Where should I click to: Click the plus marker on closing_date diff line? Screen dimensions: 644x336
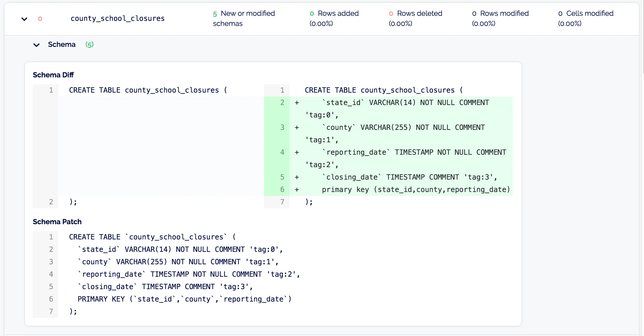tap(297, 177)
